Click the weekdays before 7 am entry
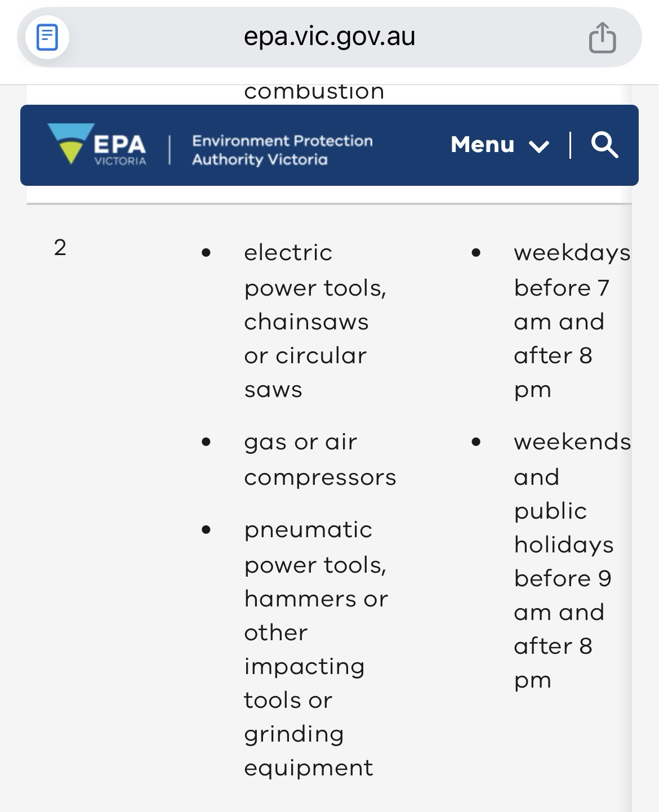659x812 pixels. click(571, 321)
